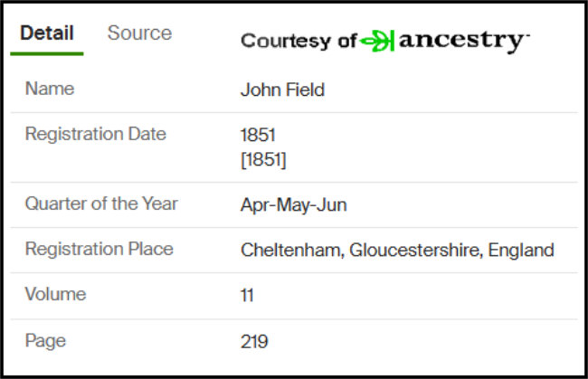Click the volume number 11

coord(247,296)
